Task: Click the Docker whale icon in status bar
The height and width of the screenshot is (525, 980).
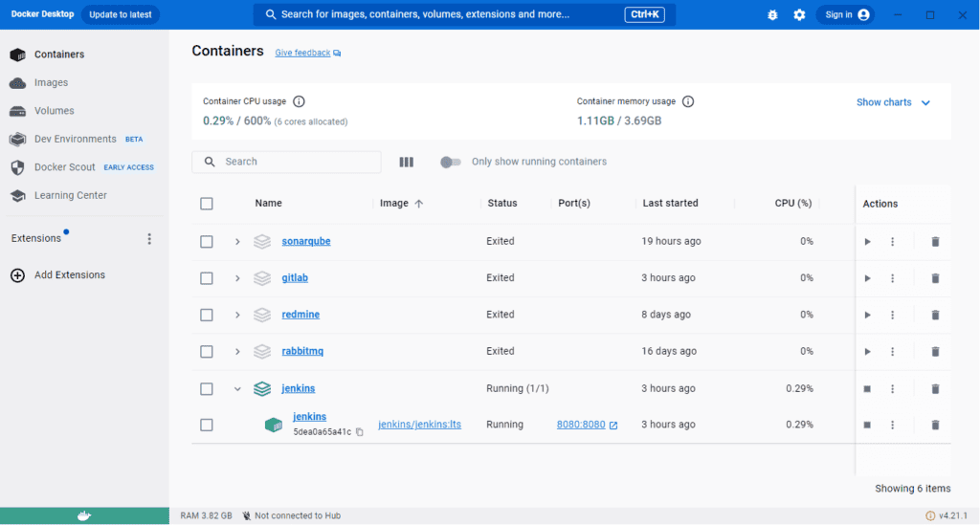Action: click(84, 515)
